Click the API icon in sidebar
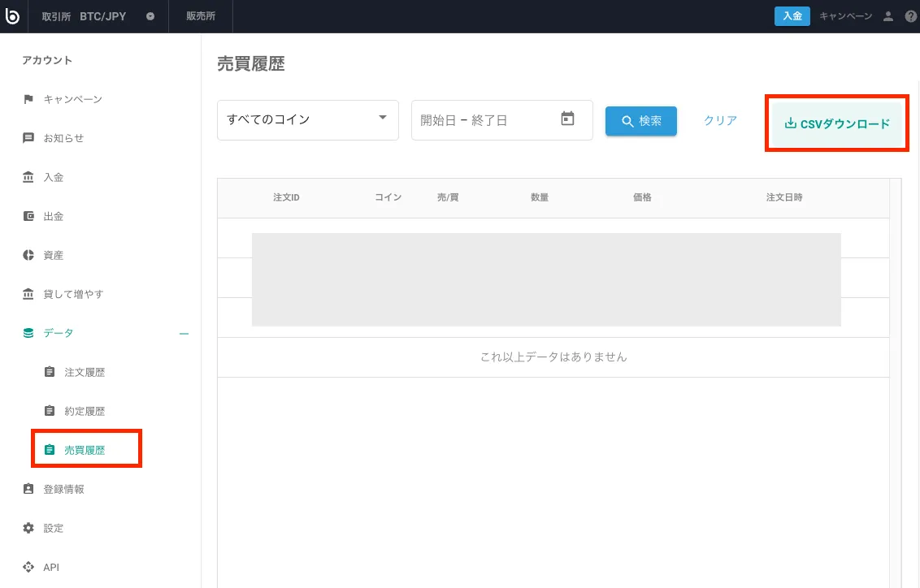This screenshot has height=588, width=920. (x=28, y=567)
